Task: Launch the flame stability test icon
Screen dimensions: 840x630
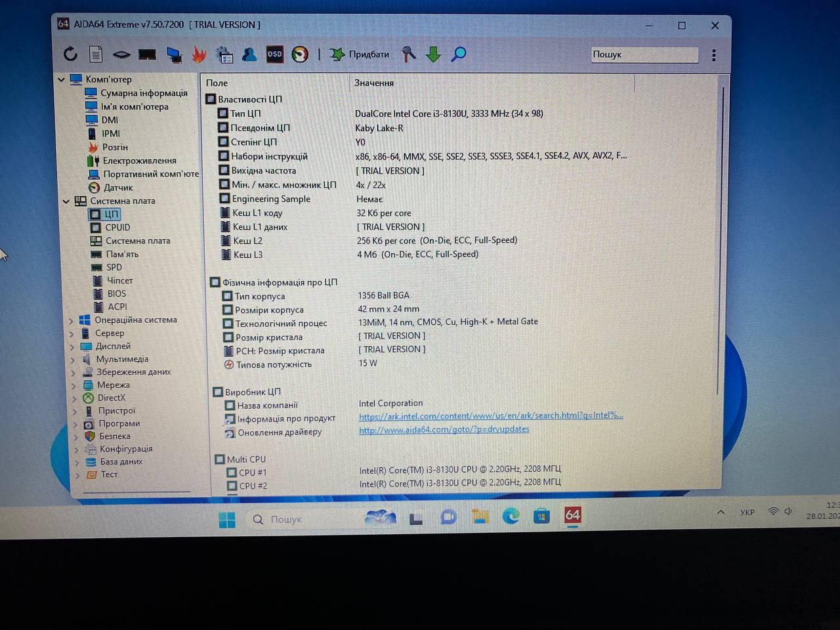Action: (199, 55)
